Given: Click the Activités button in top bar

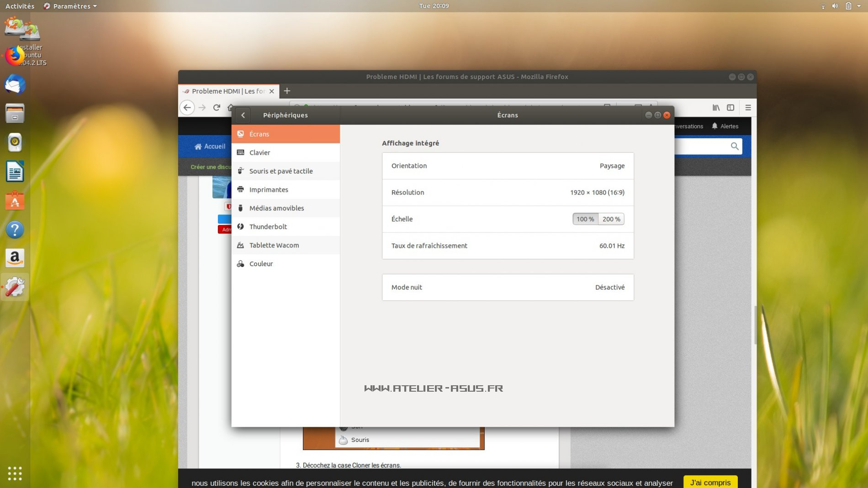Looking at the screenshot, I should tap(20, 6).
